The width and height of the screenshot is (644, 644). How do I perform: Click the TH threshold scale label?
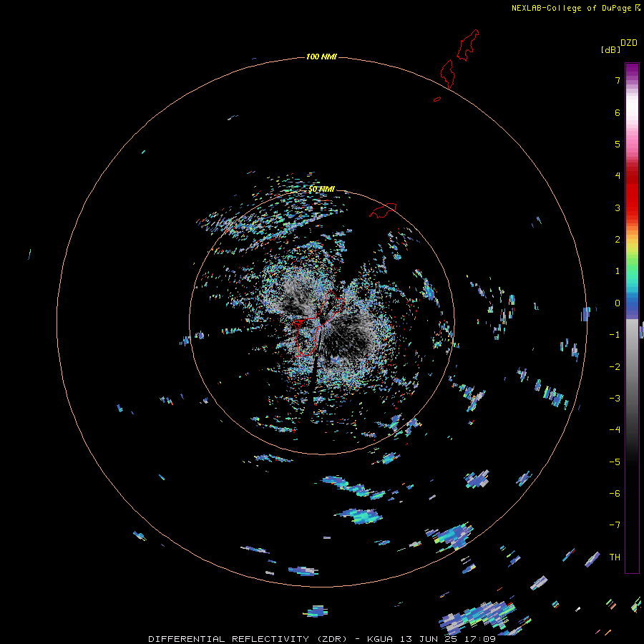pos(615,557)
